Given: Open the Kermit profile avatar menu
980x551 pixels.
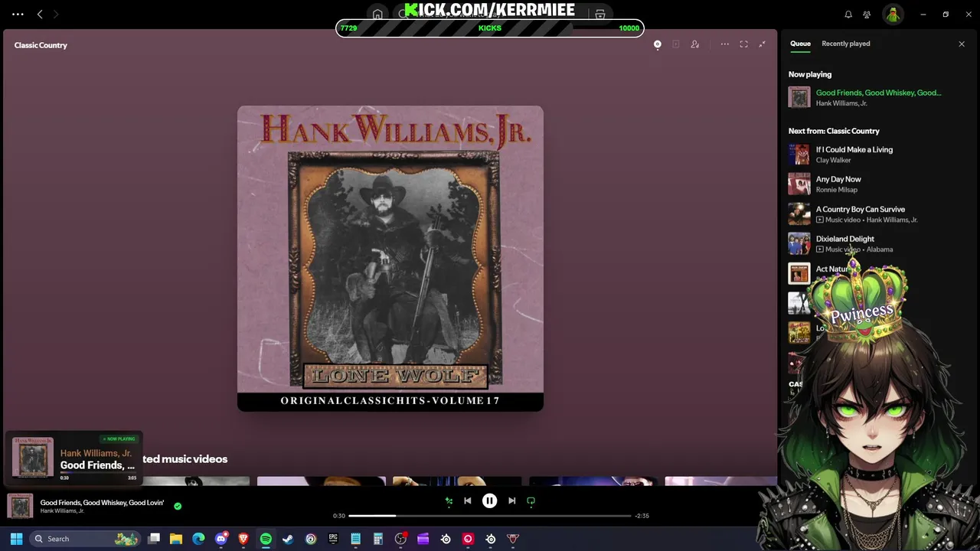Looking at the screenshot, I should [893, 15].
